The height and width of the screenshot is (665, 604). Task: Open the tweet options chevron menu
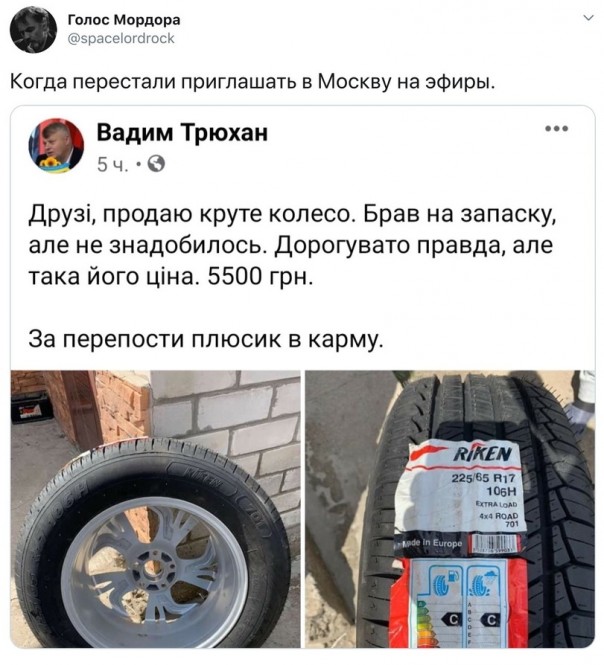[588, 18]
